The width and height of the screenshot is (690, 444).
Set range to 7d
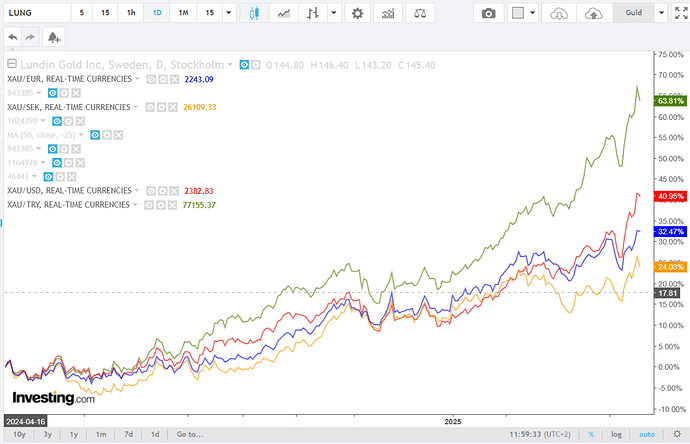point(128,434)
